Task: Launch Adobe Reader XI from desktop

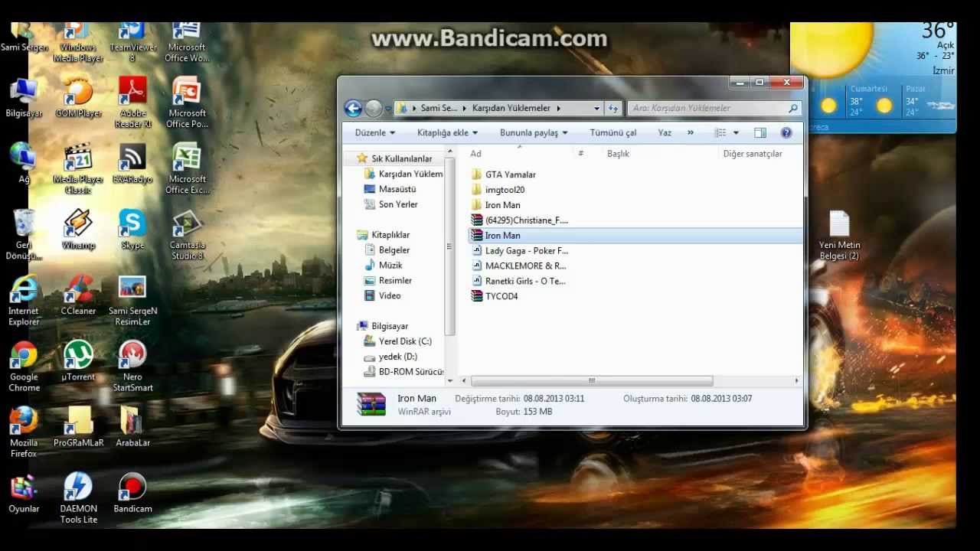Action: 132,102
